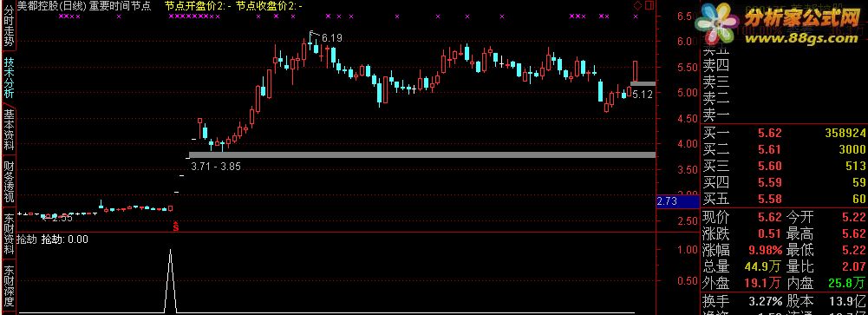The height and width of the screenshot is (315, 868).
Task: Switch to the 东财深度 side tab
Action: tap(9, 285)
